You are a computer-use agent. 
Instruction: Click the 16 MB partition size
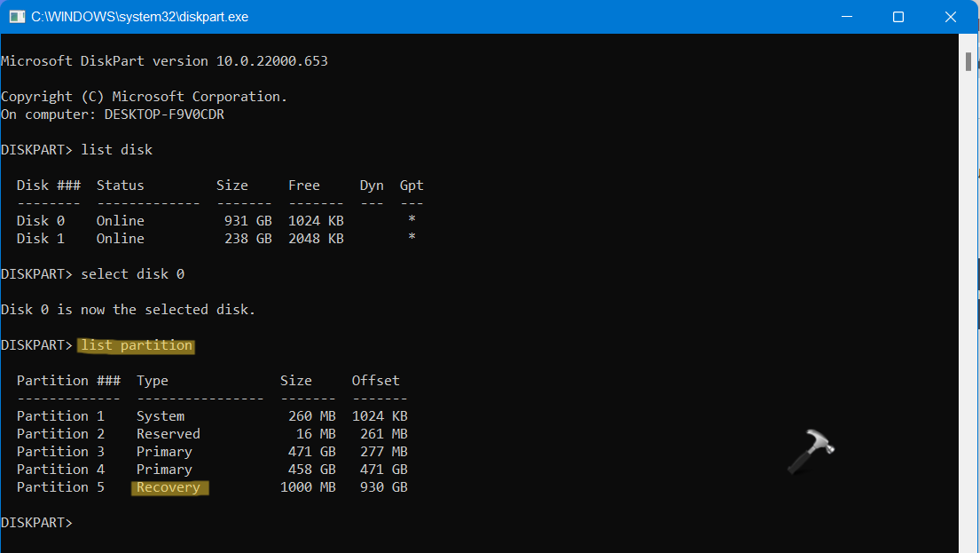316,434
